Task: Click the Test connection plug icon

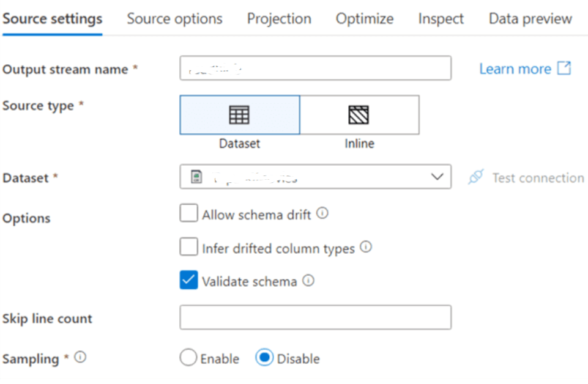Action: point(476,177)
